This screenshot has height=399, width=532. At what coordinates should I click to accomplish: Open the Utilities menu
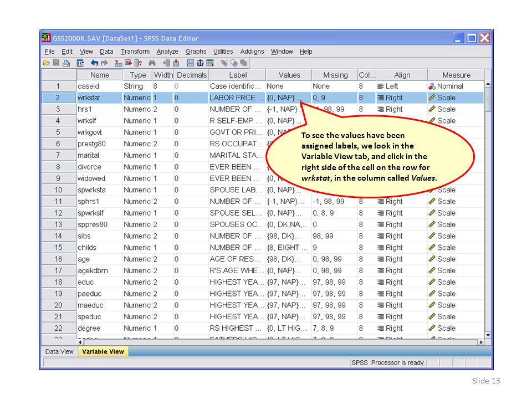pyautogui.click(x=223, y=52)
